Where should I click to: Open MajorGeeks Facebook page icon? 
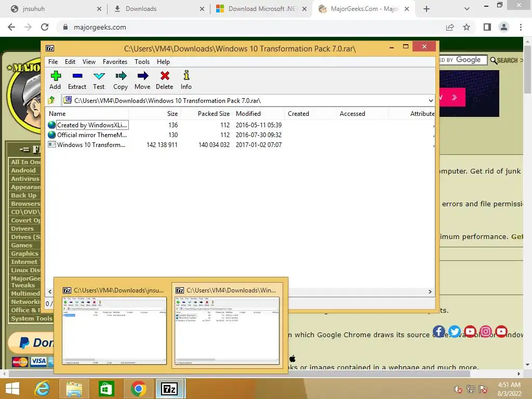(438, 331)
